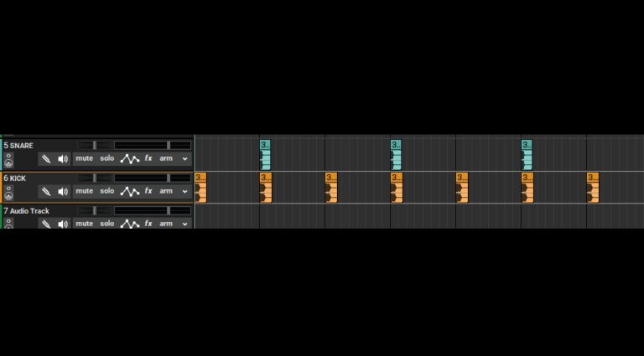Adjust the SNARE track volume slider
This screenshot has height=356, width=644.
click(x=94, y=146)
